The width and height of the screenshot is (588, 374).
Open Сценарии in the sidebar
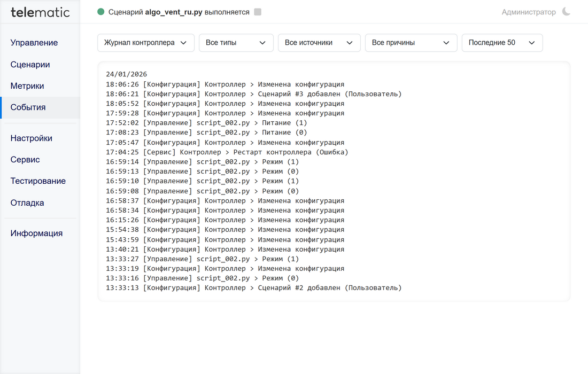point(30,65)
